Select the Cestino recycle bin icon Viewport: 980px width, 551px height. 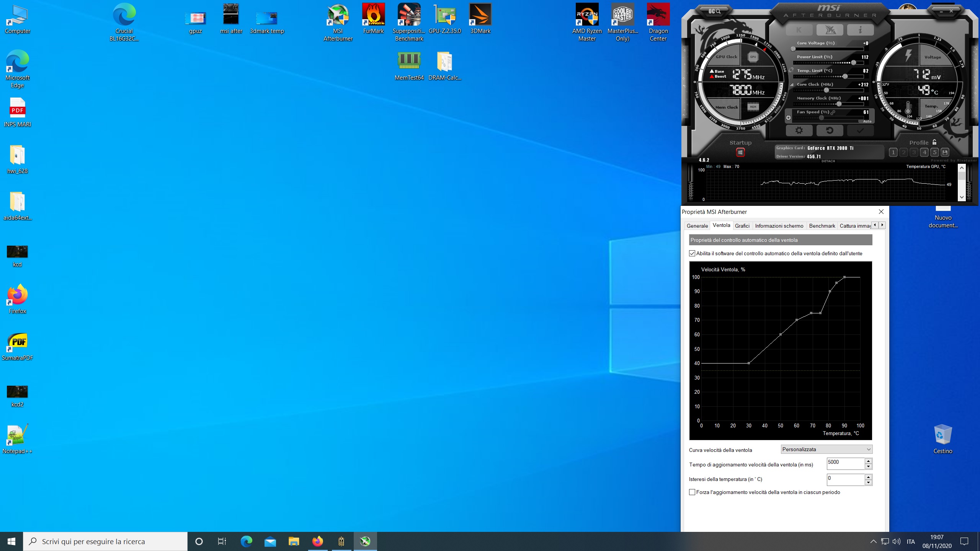point(942,439)
